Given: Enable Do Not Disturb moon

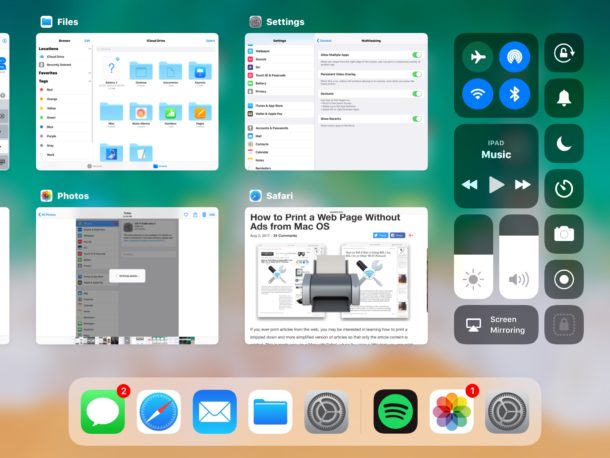Looking at the screenshot, I should click(x=564, y=144).
